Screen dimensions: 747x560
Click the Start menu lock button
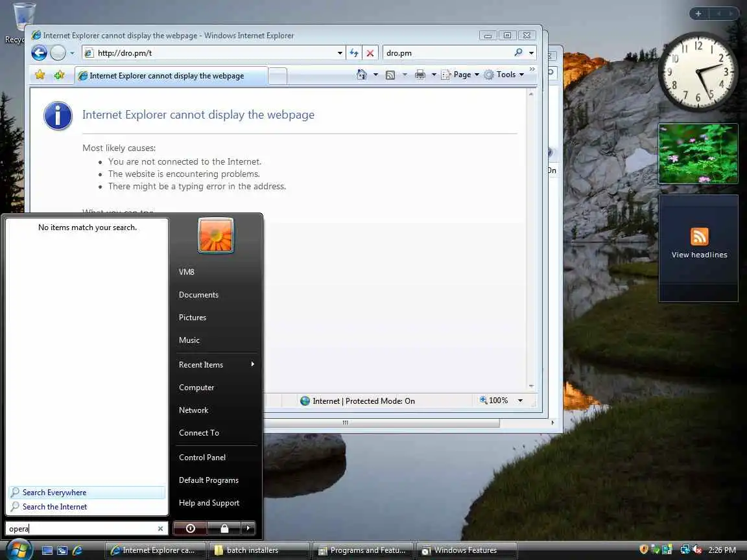point(224,528)
